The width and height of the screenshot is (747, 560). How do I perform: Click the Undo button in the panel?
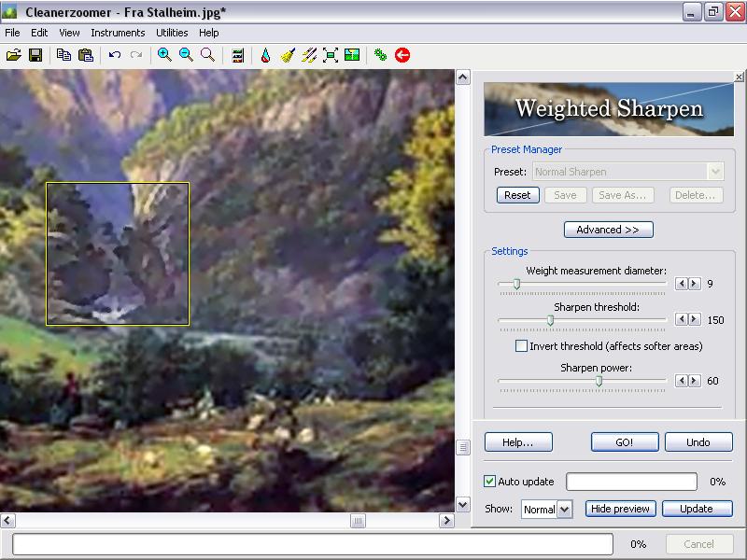click(x=698, y=442)
